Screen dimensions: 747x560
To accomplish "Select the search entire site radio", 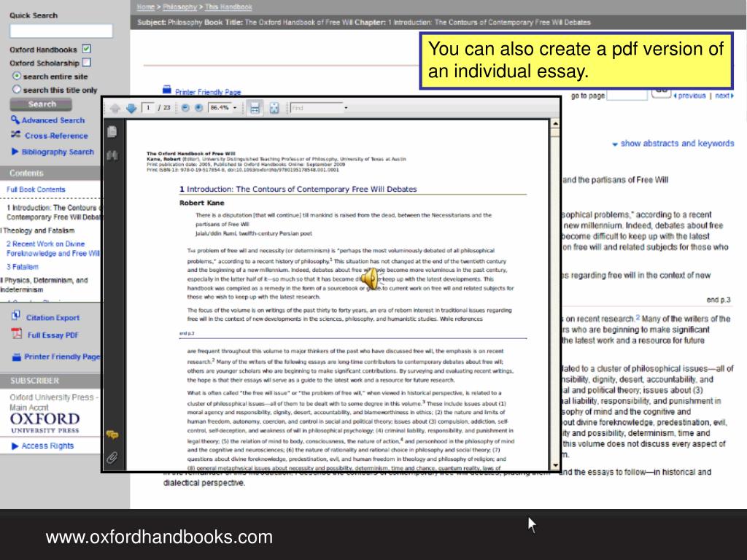I will 17,76.
